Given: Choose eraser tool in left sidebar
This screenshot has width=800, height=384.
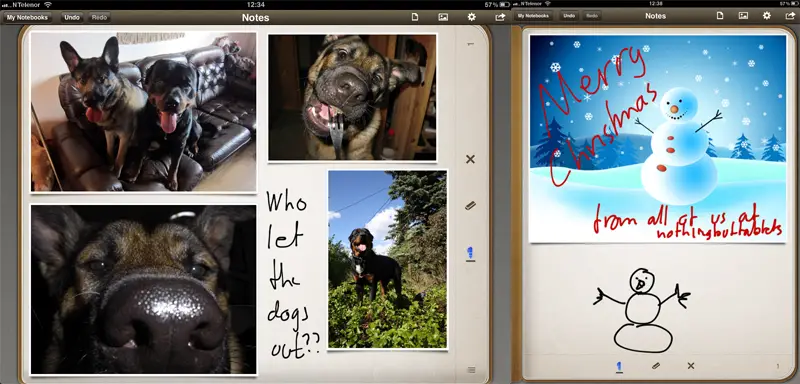Looking at the screenshot, I should click(470, 206).
